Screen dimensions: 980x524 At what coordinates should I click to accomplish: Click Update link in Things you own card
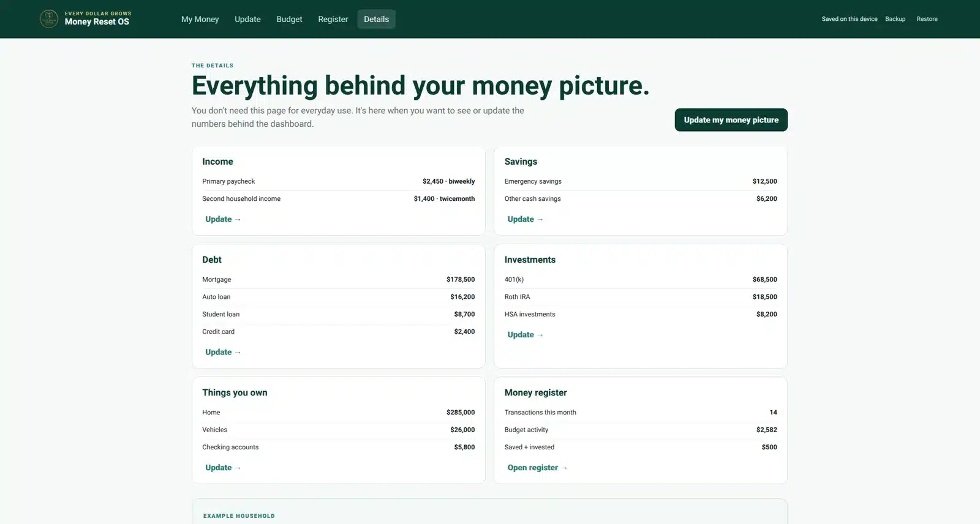click(223, 468)
